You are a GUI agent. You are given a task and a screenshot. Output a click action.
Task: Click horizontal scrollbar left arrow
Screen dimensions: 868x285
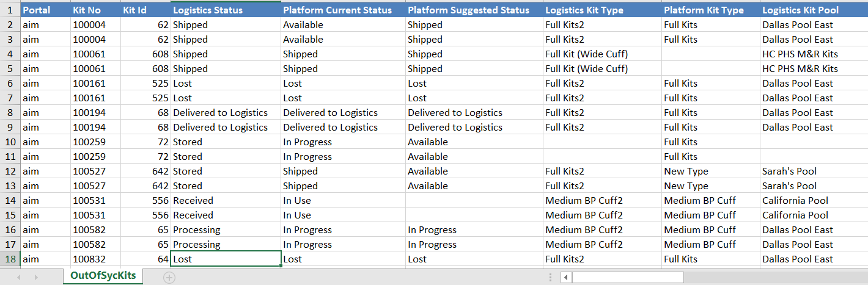tap(566, 278)
